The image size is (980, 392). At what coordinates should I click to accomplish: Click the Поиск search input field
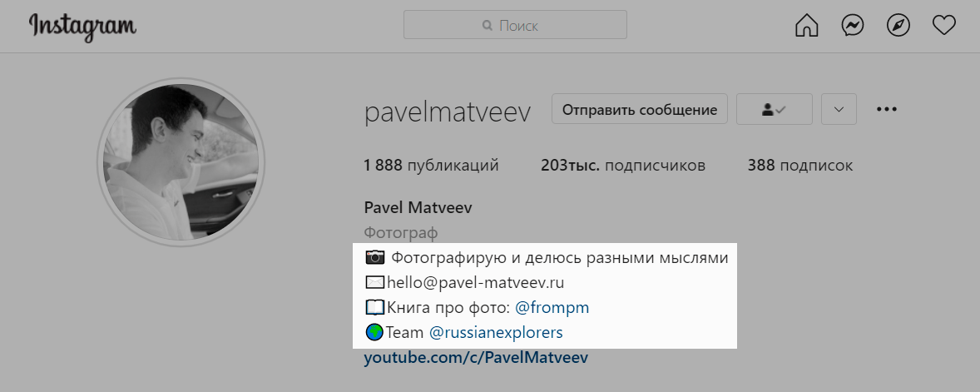click(515, 25)
